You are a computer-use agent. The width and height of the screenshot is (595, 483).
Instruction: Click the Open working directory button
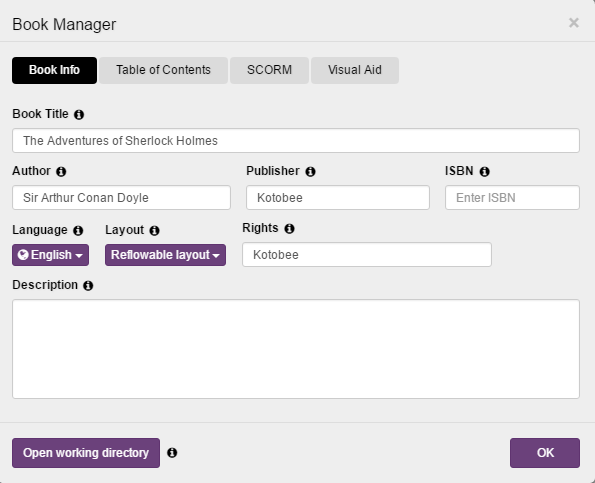pyautogui.click(x=86, y=453)
